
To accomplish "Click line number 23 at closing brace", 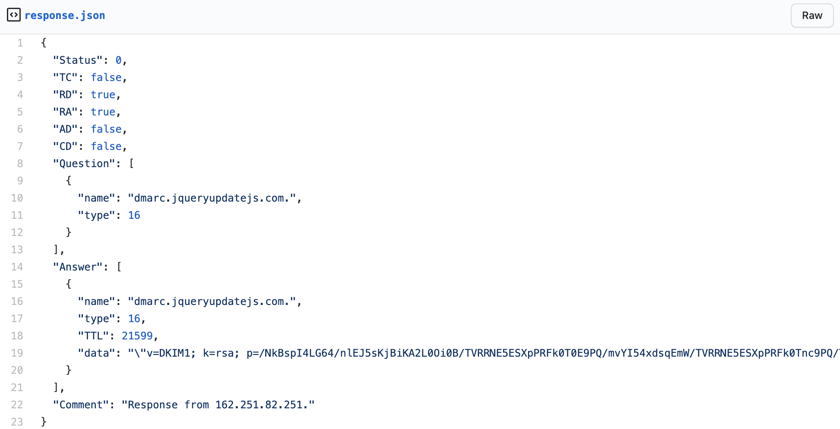I will pyautogui.click(x=17, y=422).
